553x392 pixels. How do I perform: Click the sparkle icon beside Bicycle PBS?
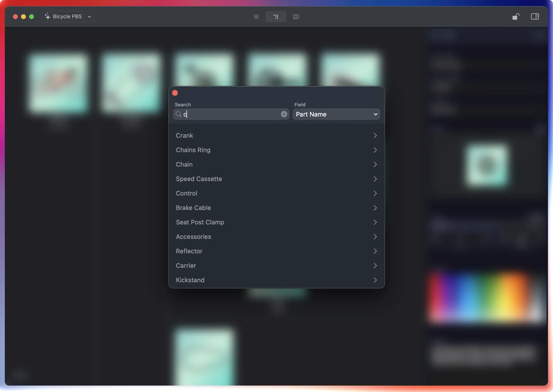point(47,16)
